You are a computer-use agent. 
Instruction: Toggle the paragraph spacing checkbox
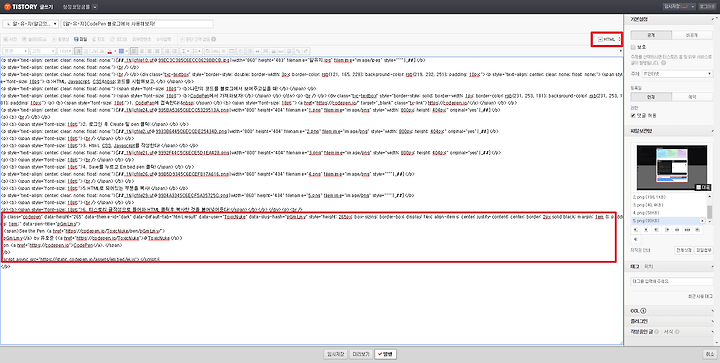click(x=182, y=39)
